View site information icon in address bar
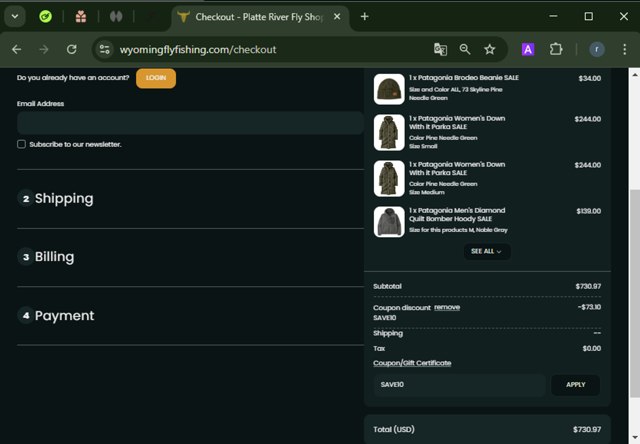640x444 pixels. point(104,50)
